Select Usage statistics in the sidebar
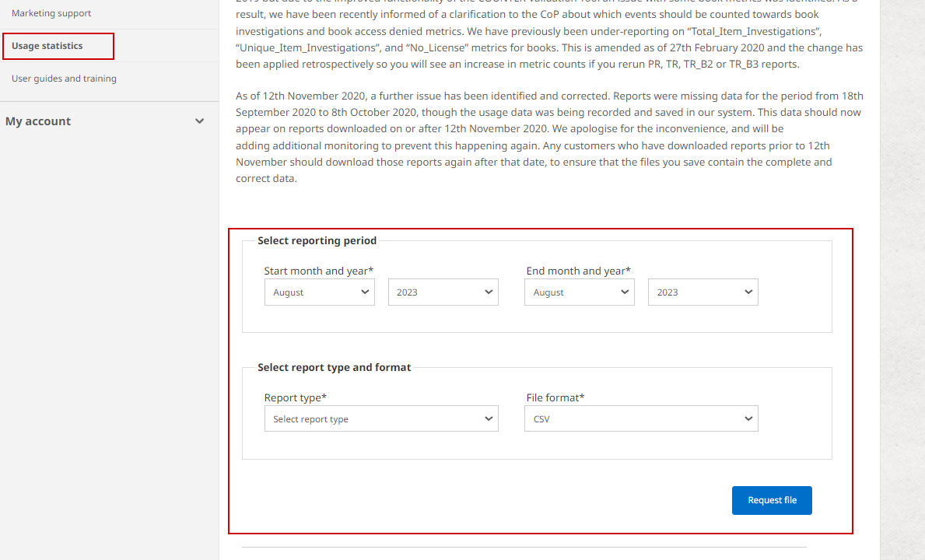This screenshot has height=560, width=925. tap(47, 46)
